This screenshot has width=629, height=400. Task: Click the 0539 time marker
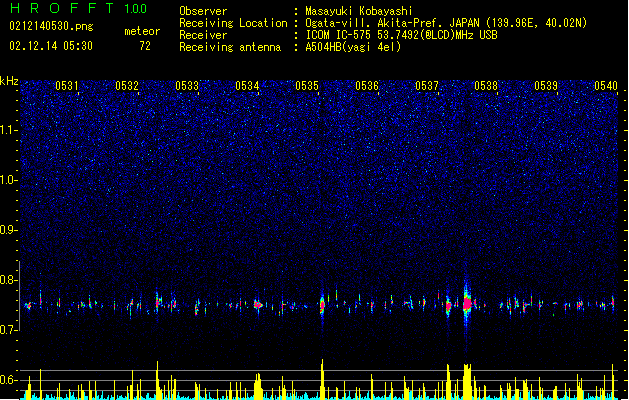coord(546,86)
